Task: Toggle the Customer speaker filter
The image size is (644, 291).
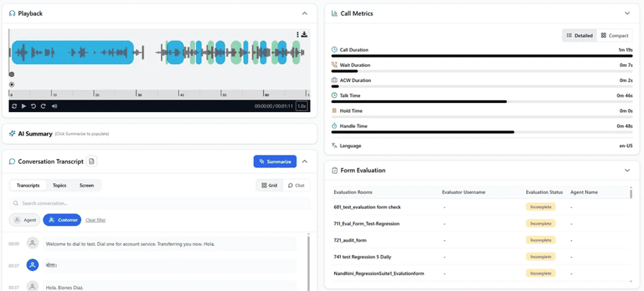Action: 63,220
